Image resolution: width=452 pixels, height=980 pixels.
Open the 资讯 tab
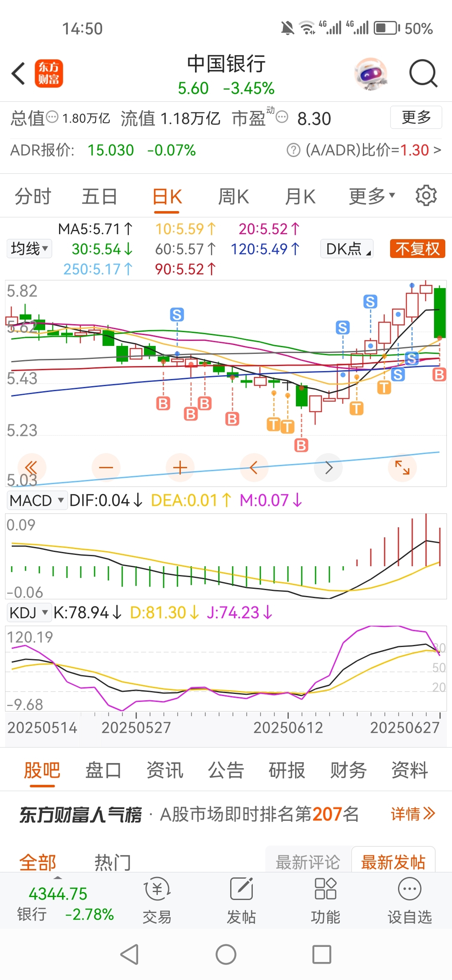pyautogui.click(x=165, y=770)
